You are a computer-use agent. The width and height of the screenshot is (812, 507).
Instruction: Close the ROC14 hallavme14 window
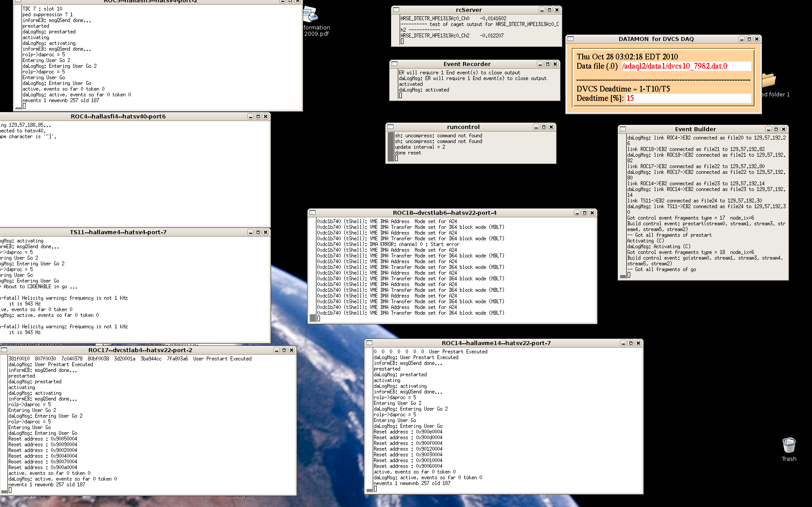tap(638, 343)
